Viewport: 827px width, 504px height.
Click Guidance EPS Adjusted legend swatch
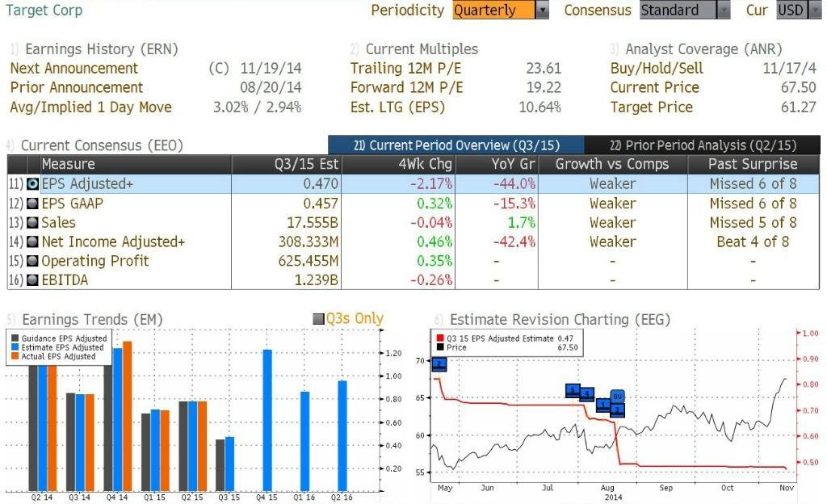tap(15, 338)
